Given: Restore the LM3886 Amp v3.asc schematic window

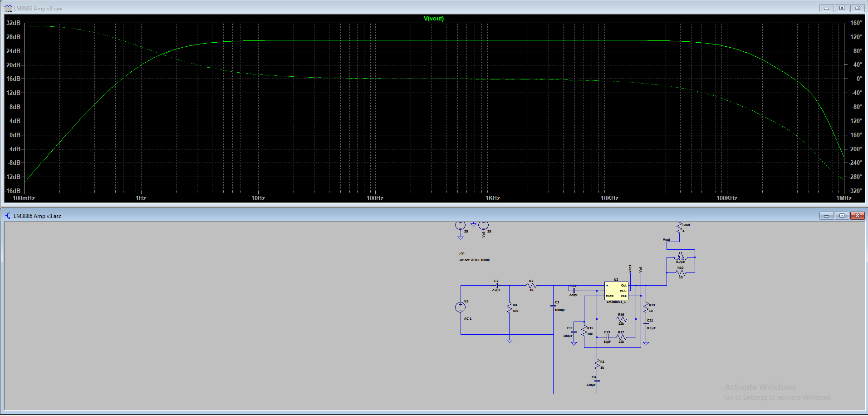Looking at the screenshot, I should click(x=842, y=216).
